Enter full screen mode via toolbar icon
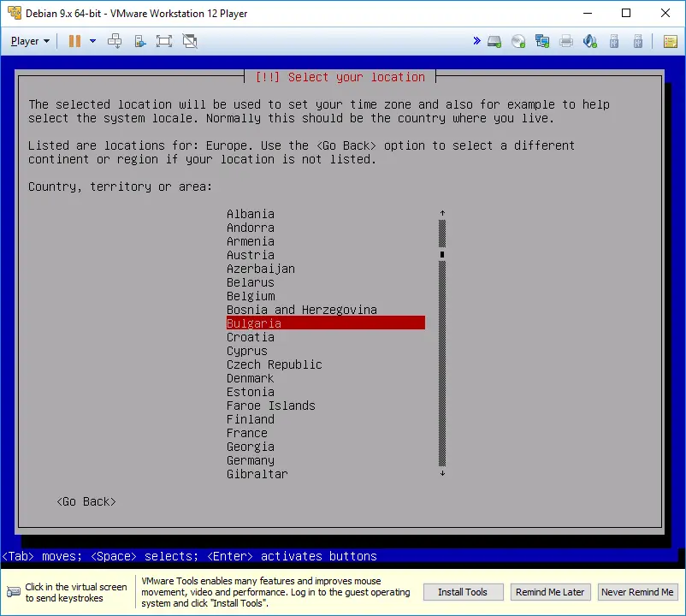This screenshot has width=686, height=616. tap(164, 41)
